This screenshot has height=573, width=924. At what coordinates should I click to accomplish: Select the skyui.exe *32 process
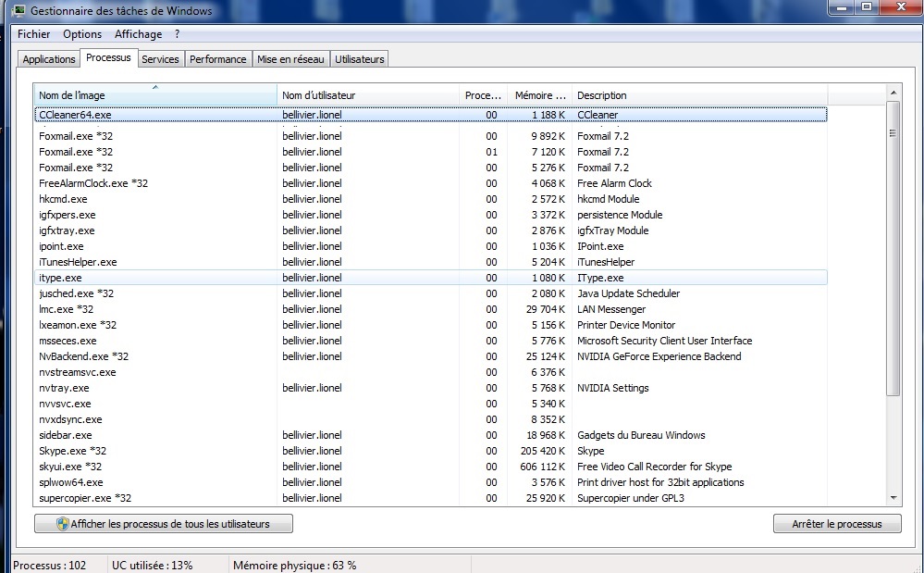tap(430, 467)
